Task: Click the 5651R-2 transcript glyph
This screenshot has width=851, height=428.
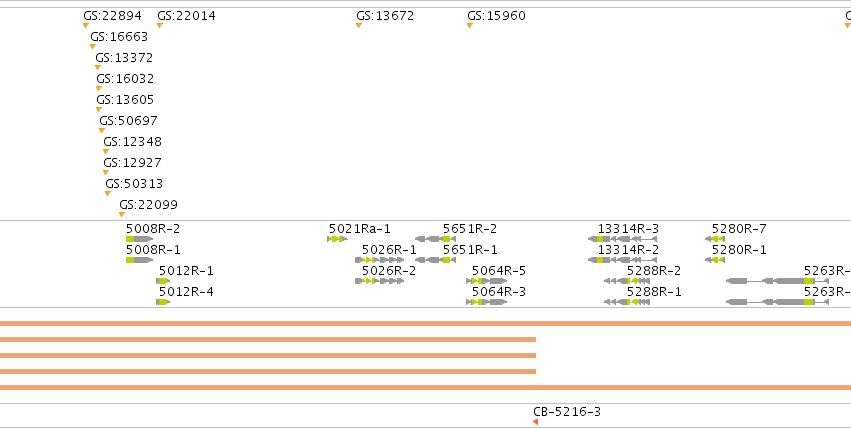Action: [x=435, y=239]
